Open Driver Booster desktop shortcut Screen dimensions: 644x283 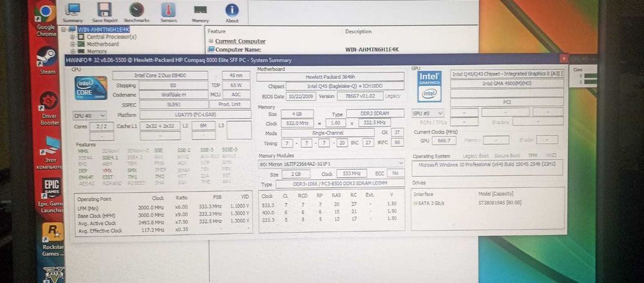coord(49,108)
